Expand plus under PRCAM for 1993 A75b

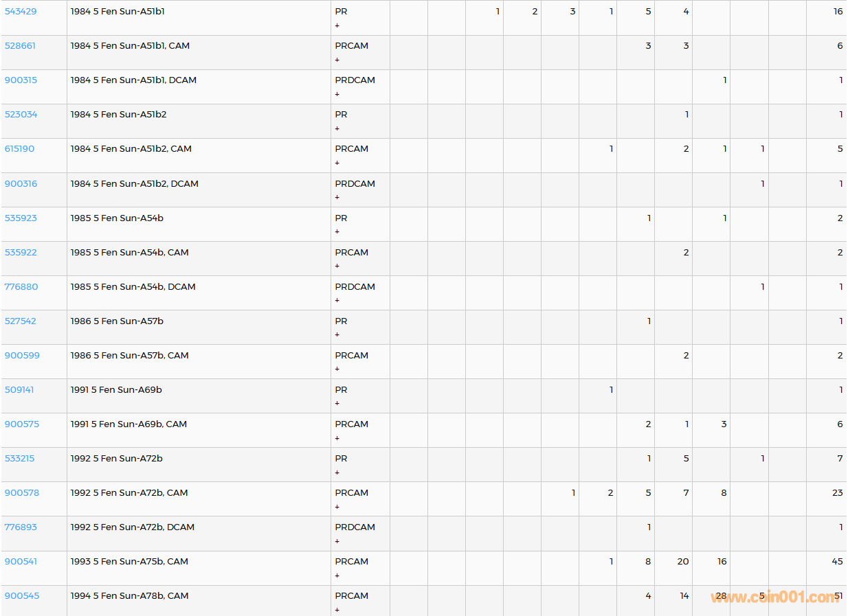[x=337, y=575]
